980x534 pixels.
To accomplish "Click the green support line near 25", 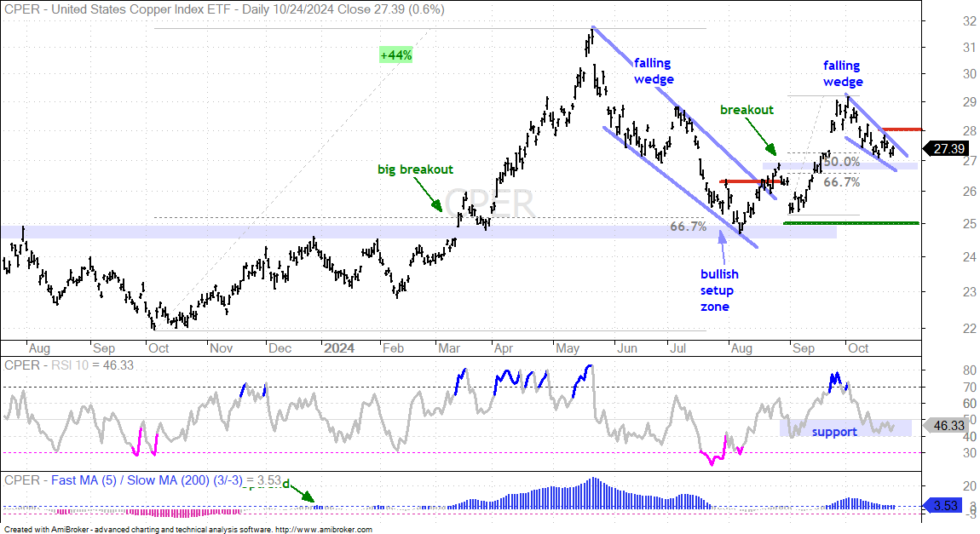I will point(851,223).
